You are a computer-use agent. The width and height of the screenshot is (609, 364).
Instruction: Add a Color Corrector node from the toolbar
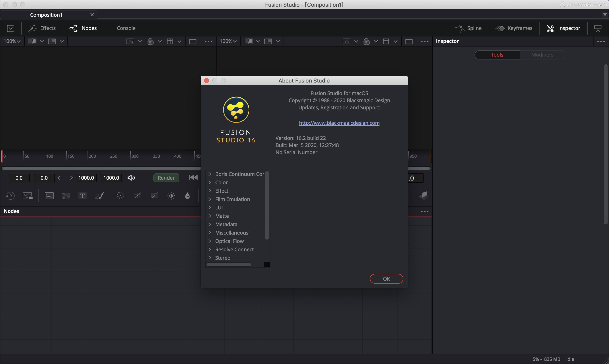120,196
